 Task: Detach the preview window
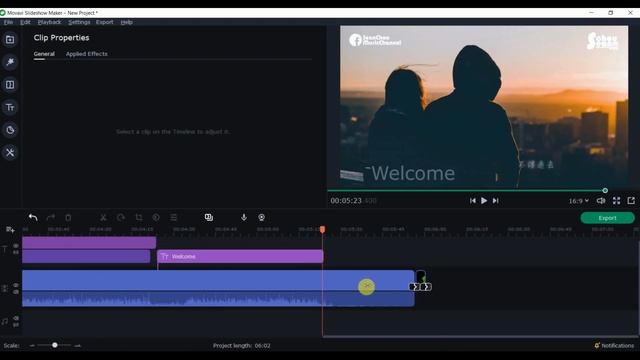(631, 200)
